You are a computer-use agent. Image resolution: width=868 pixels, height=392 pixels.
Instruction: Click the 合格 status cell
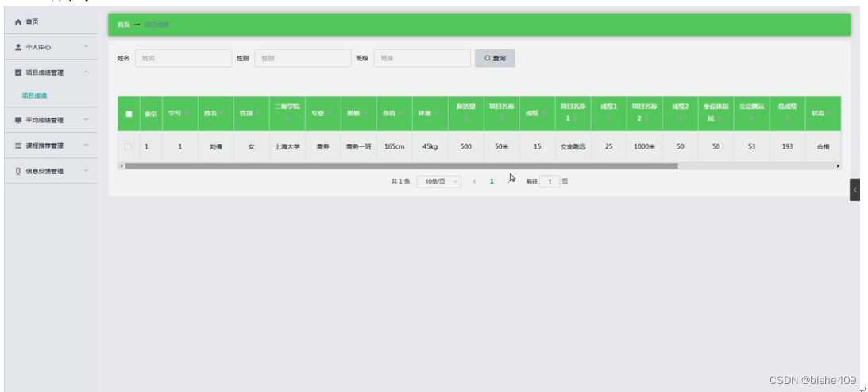(x=824, y=147)
